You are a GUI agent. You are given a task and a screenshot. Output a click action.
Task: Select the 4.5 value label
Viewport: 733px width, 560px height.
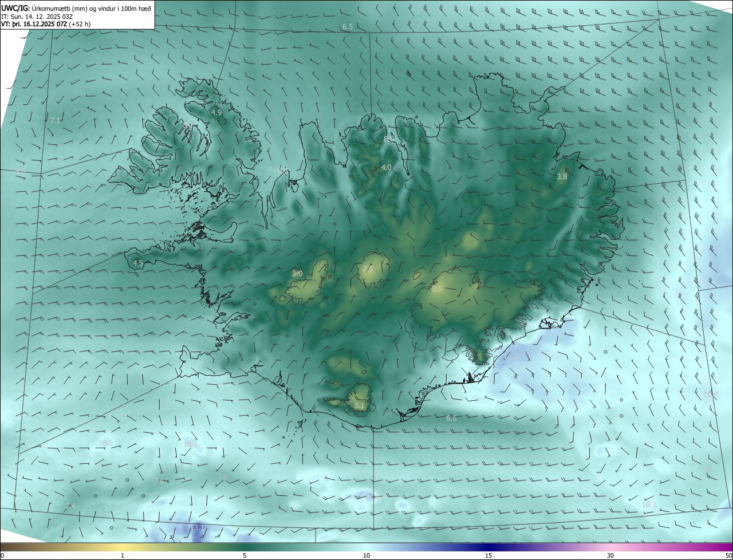tap(138, 263)
